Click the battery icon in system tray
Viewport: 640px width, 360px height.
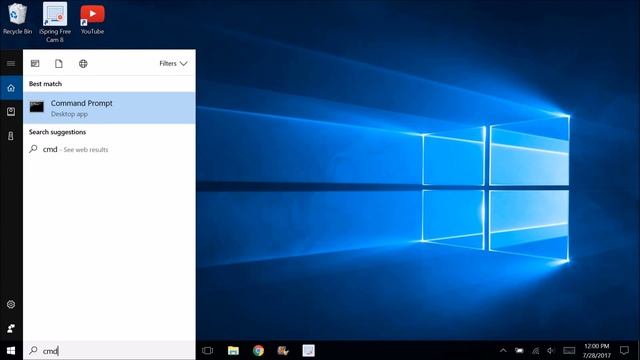(519, 350)
